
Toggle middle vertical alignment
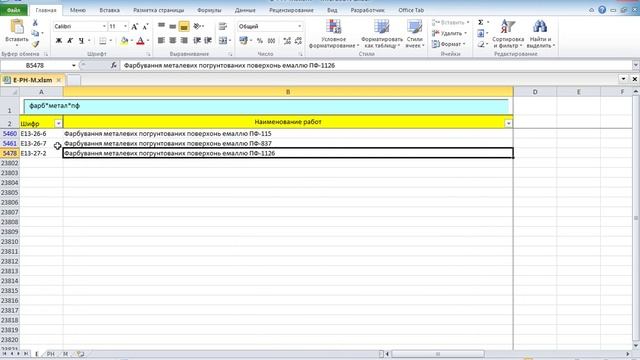click(x=173, y=27)
